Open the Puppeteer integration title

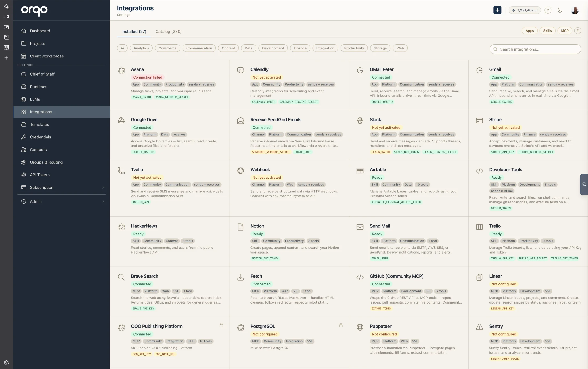click(x=380, y=326)
